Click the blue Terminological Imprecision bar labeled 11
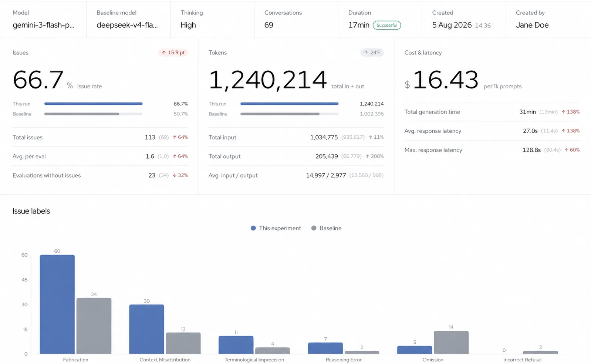This screenshot has height=364, width=591. pyautogui.click(x=236, y=345)
